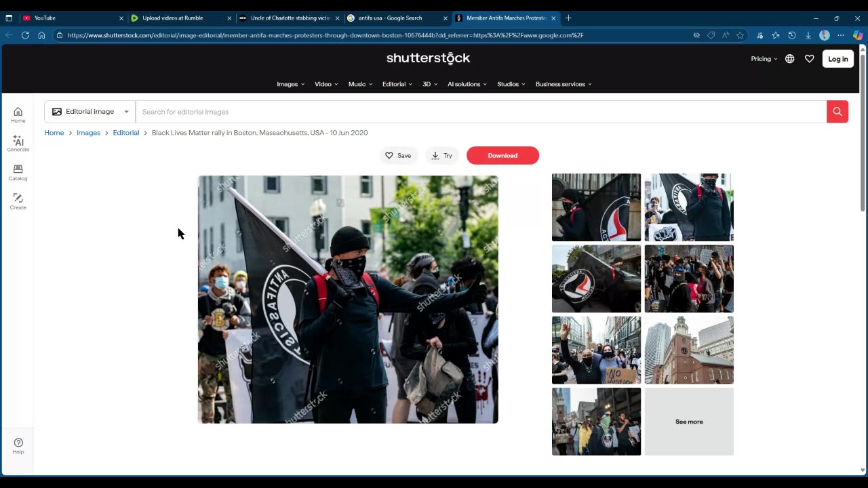Click the browser refresh icon
This screenshot has height=488, width=868.
[25, 35]
